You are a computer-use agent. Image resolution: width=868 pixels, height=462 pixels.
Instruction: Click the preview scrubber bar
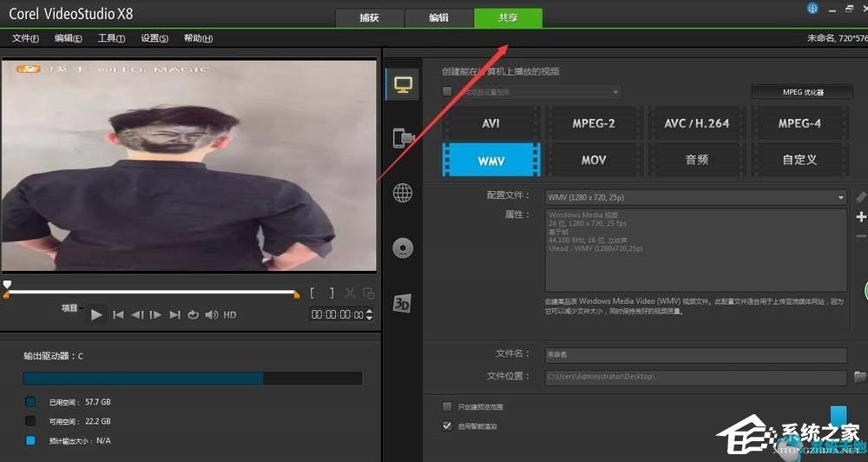[x=153, y=292]
